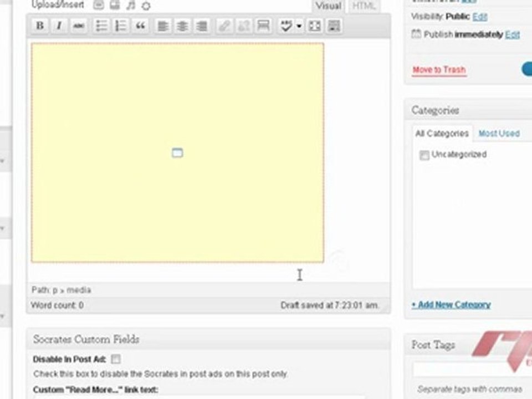Viewport: 532px width, 399px height.
Task: Click the unlink icon
Action: 244,26
